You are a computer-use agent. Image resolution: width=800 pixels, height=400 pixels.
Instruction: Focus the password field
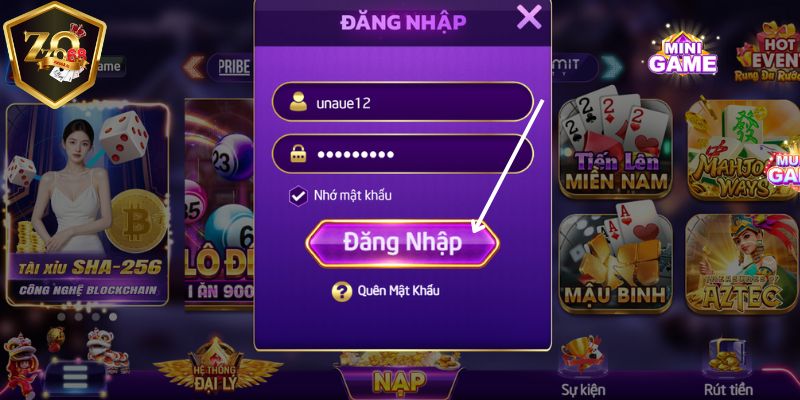click(403, 154)
